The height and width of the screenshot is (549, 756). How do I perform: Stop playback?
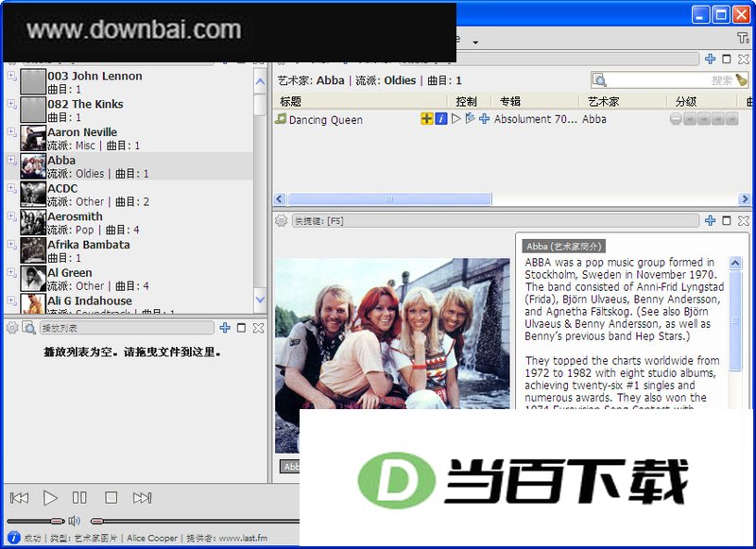[x=111, y=497]
